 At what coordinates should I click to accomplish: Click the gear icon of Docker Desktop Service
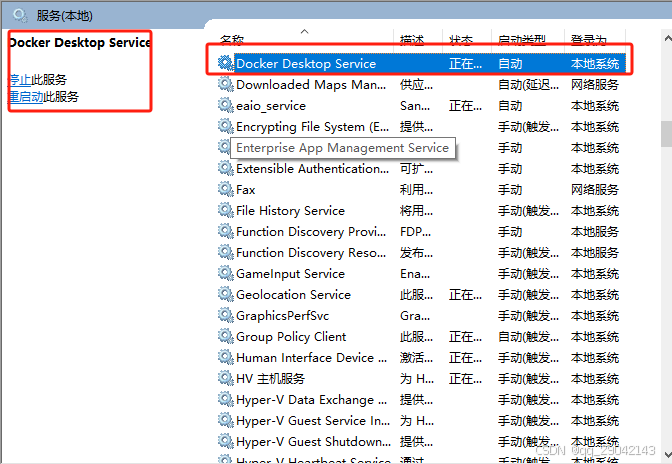225,63
